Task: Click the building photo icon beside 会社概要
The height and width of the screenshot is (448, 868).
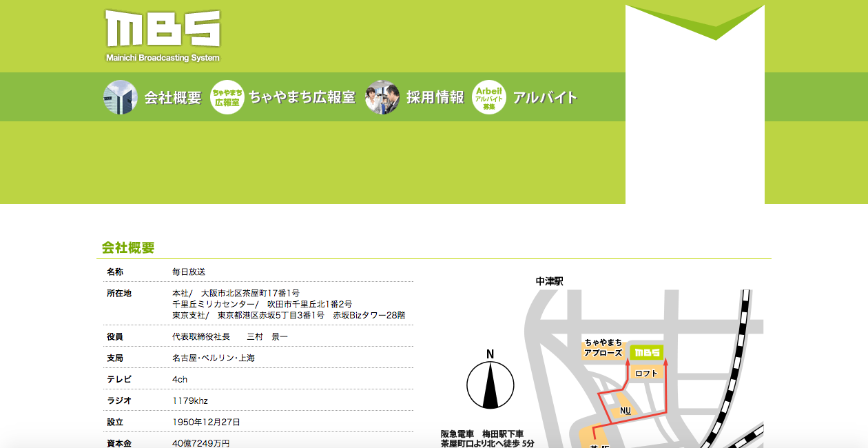Action: [121, 97]
